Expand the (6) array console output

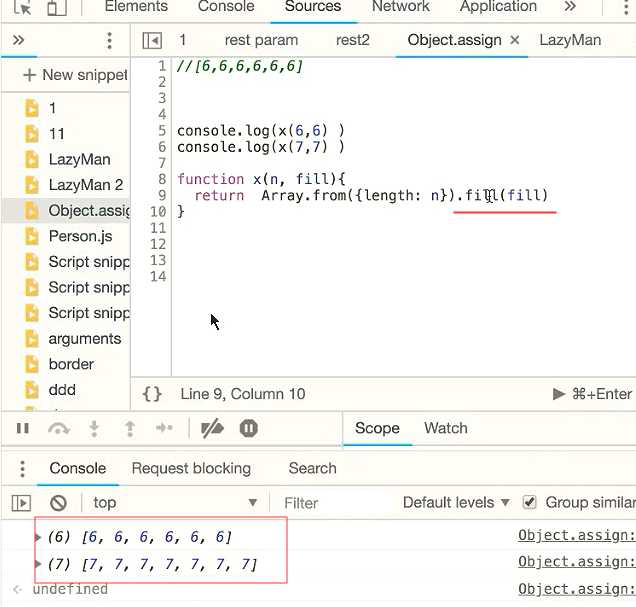(38, 537)
